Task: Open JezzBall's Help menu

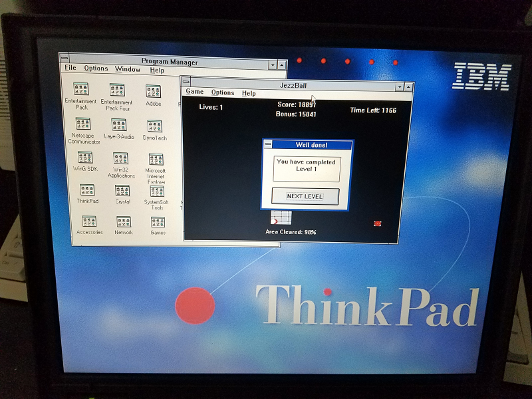Action: coord(249,93)
